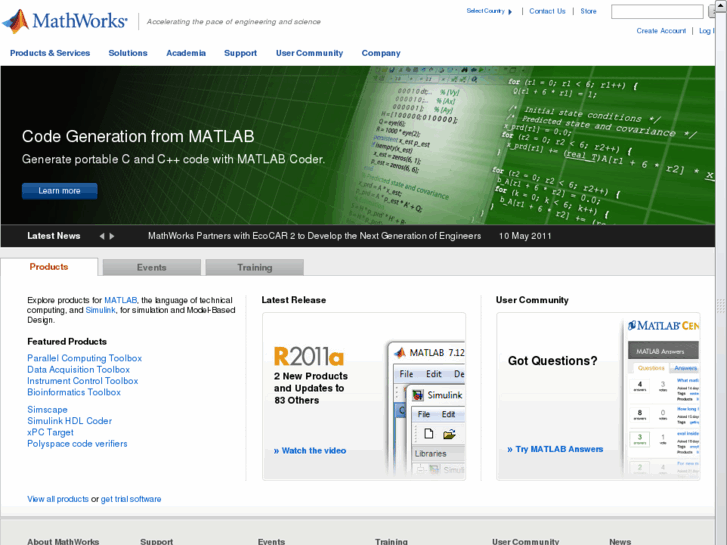The image size is (727, 545).
Task: Open Data Acquisition Toolbox link
Action: pyautogui.click(x=78, y=370)
